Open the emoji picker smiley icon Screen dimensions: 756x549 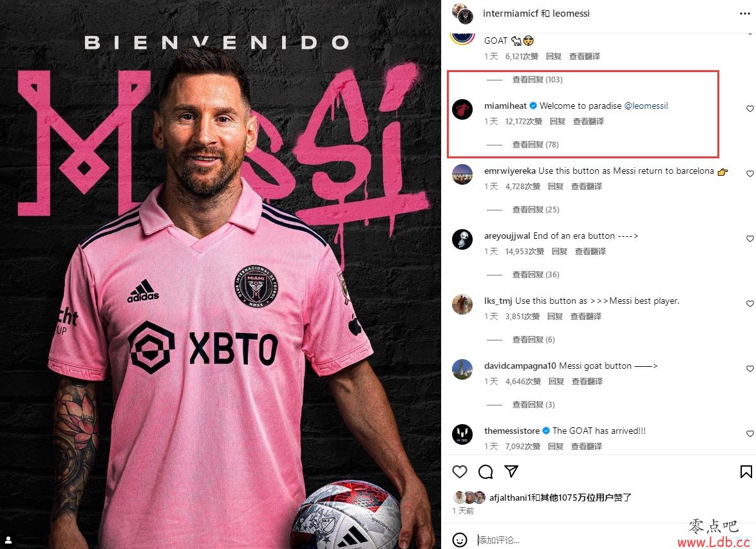tap(460, 540)
